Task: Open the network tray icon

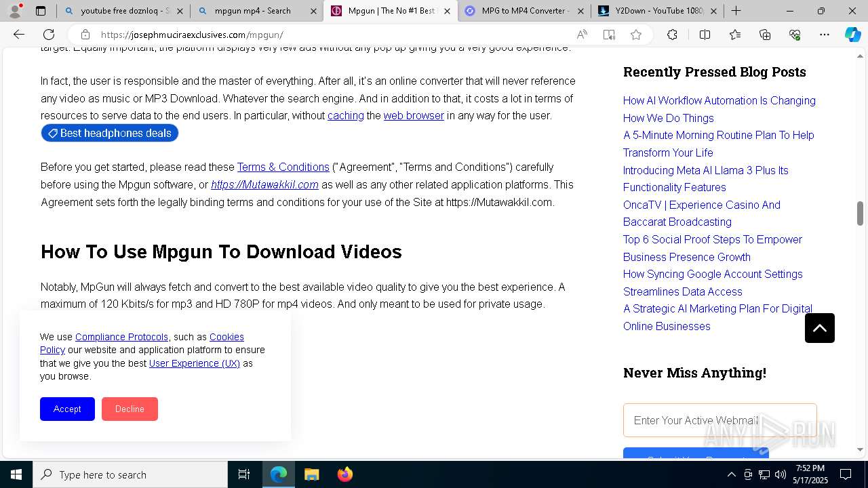Action: click(764, 474)
